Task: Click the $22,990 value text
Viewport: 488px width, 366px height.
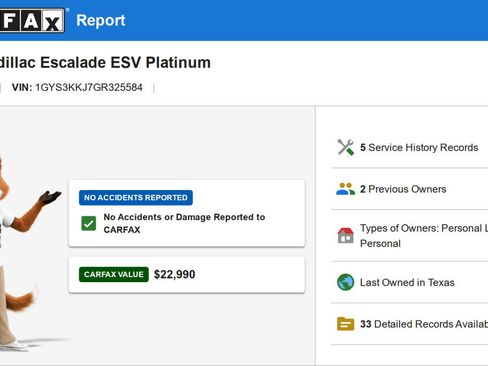Action: pos(175,274)
